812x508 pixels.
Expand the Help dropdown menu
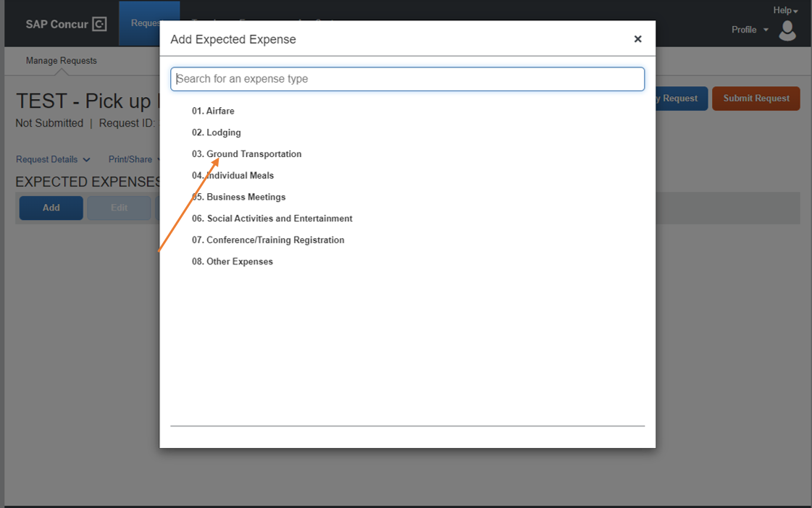point(785,10)
